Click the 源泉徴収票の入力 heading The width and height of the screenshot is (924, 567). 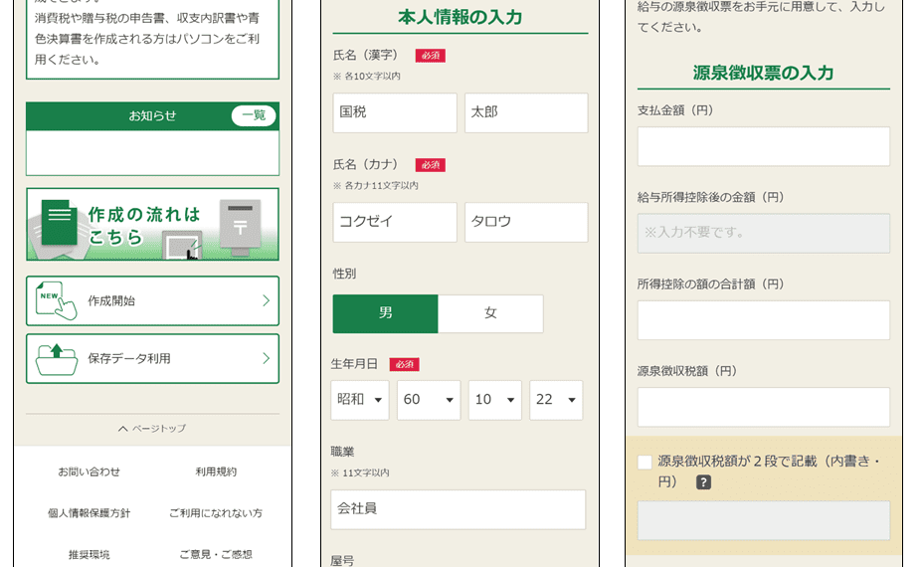[x=763, y=73]
